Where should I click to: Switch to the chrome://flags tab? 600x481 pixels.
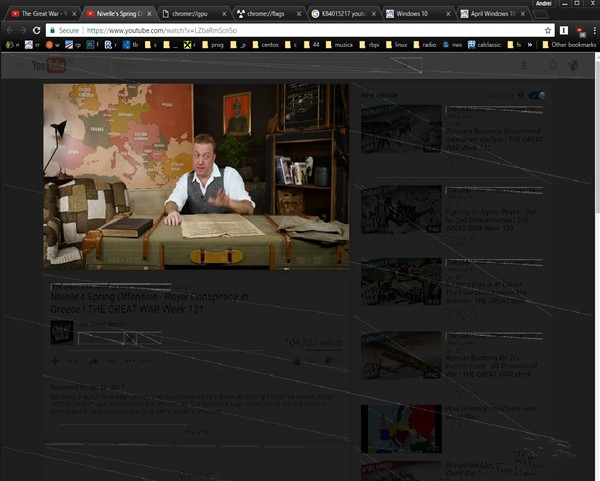point(268,14)
